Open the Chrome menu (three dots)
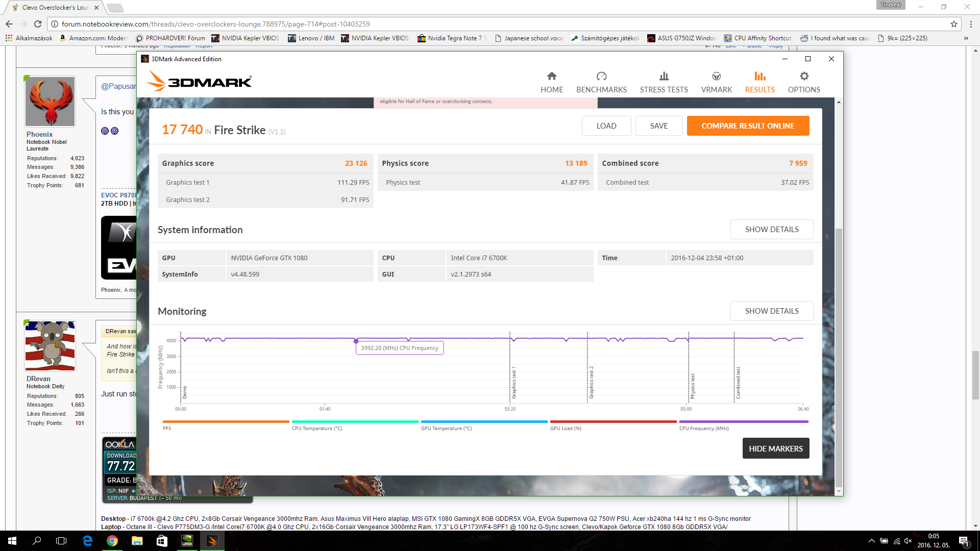This screenshot has height=551, width=980. pos(971,24)
